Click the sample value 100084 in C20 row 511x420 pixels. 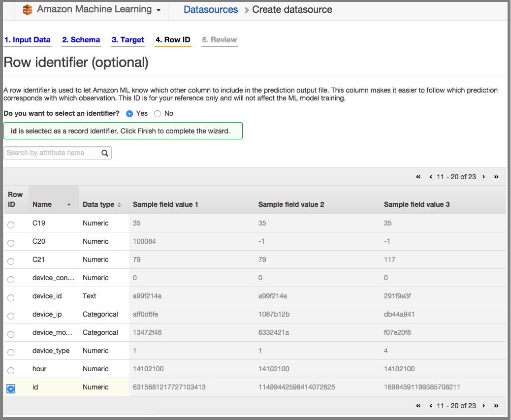pyautogui.click(x=144, y=241)
